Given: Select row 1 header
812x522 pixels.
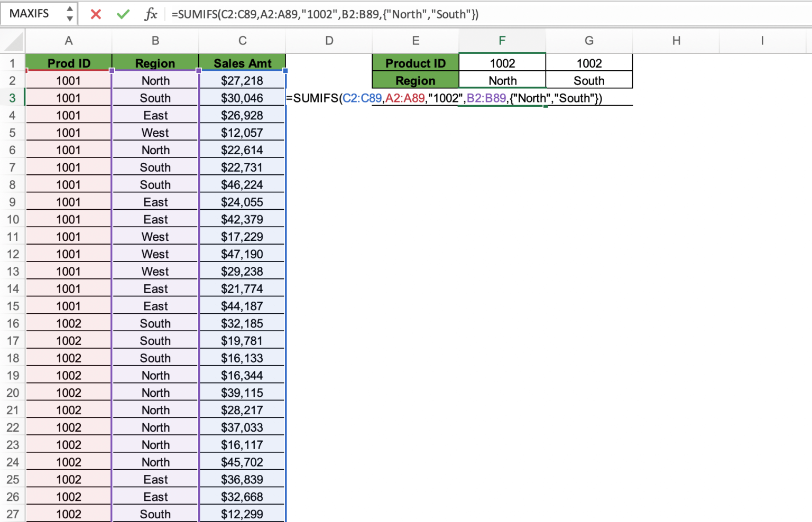Looking at the screenshot, I should point(13,63).
